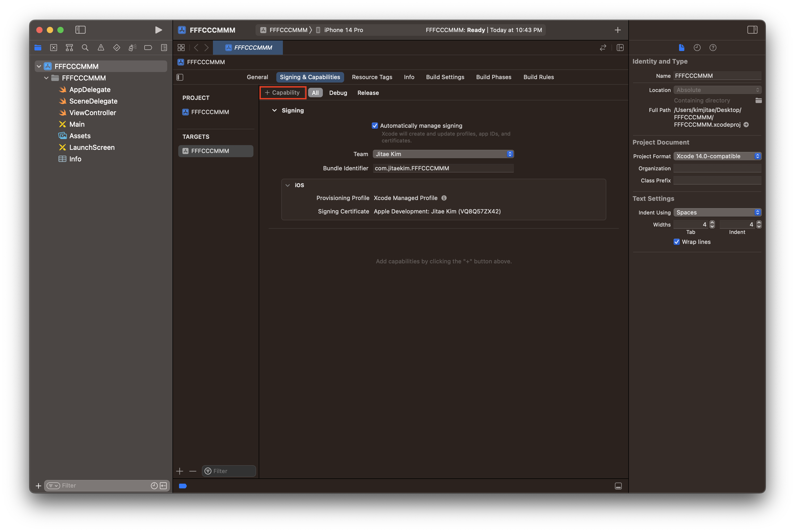The width and height of the screenshot is (795, 532).
Task: Collapse the iOS signing subsection
Action: [x=288, y=185]
